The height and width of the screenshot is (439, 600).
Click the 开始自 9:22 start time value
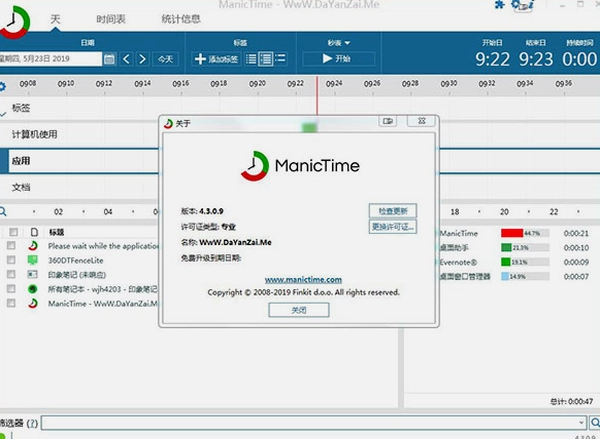pos(492,59)
